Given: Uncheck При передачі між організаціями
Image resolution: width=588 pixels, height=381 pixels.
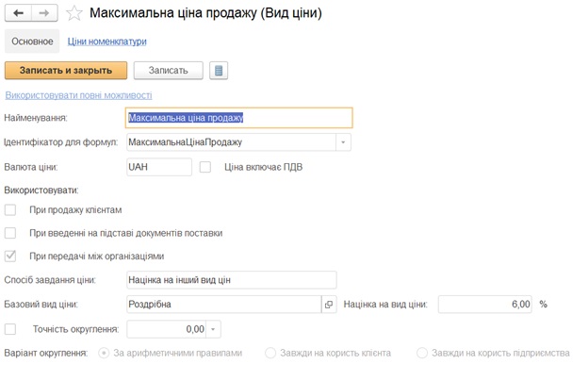Looking at the screenshot, I should tap(10, 256).
